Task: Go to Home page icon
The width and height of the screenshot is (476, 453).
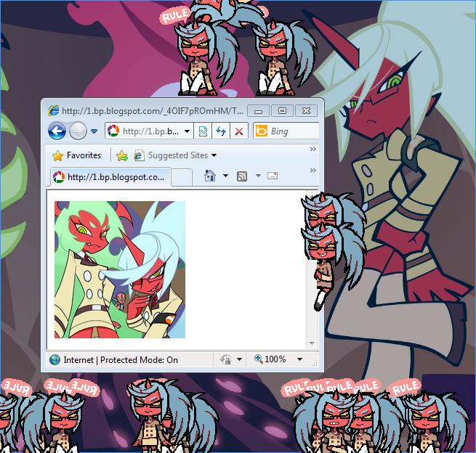Action: (210, 176)
